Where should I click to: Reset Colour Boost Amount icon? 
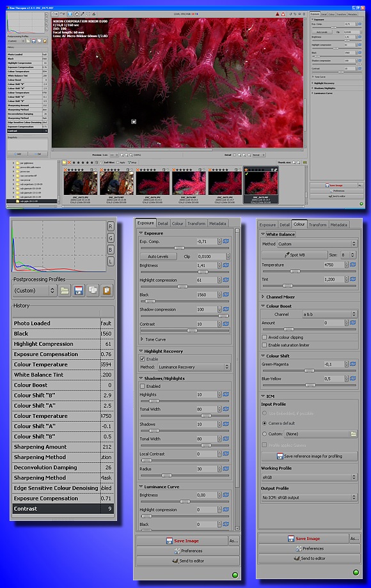click(x=353, y=323)
